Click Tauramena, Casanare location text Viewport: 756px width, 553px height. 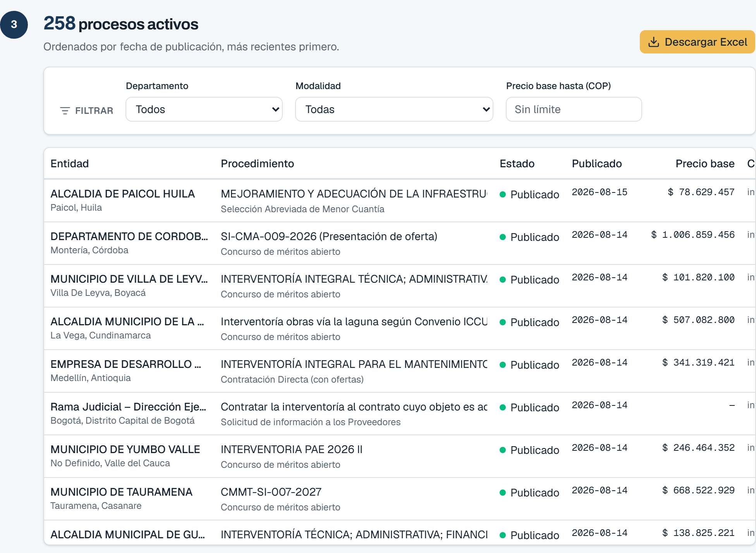tap(96, 506)
